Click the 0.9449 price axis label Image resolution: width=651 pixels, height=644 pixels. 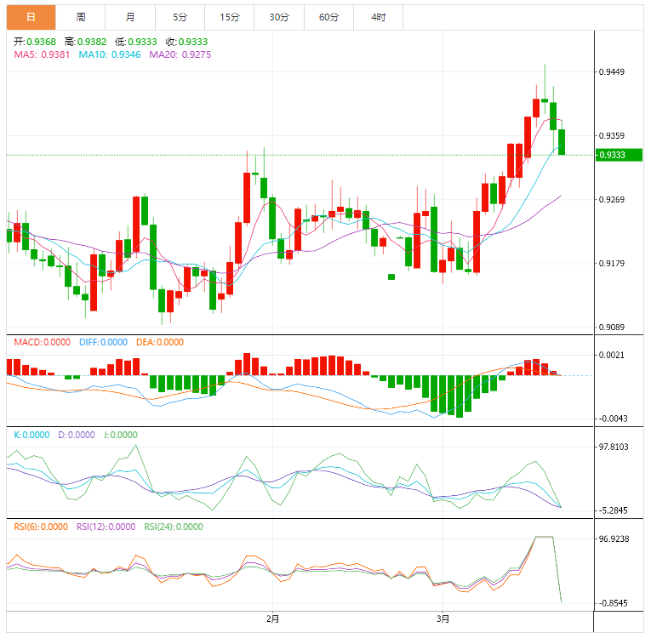pos(612,72)
